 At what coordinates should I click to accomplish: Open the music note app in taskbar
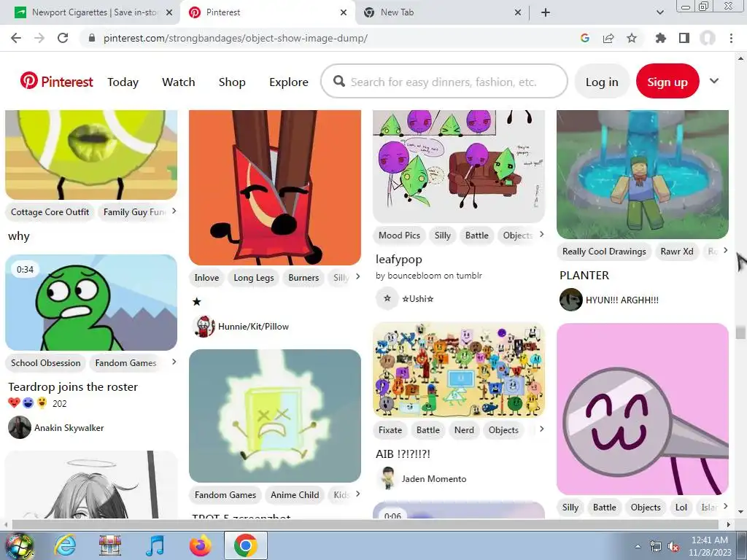155,545
